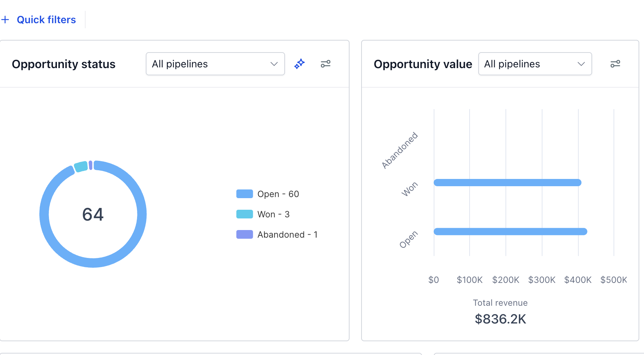Click the plus icon beside Quick filters
Viewport: 644px width, 355px height.
5,20
